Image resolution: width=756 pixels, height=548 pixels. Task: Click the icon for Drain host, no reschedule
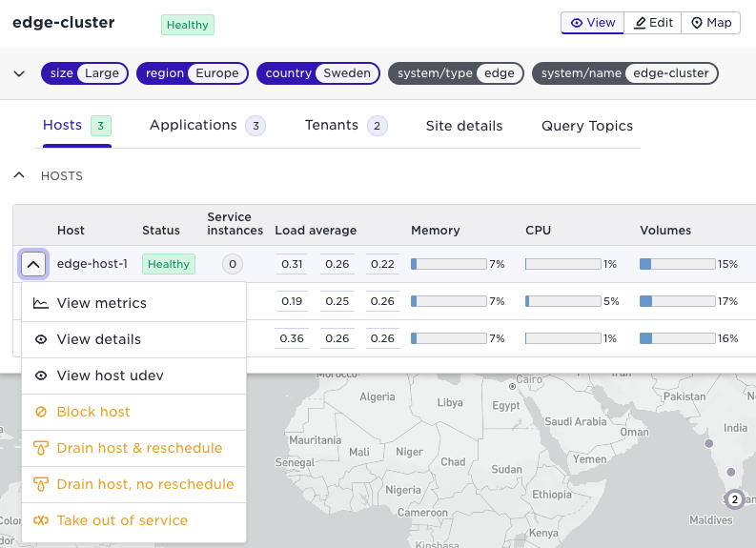[40, 484]
